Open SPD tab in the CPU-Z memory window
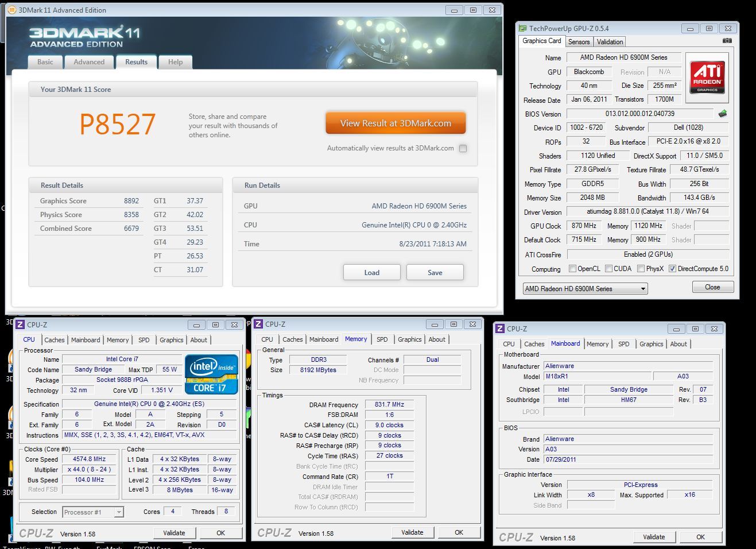This screenshot has width=756, height=549. pyautogui.click(x=382, y=339)
